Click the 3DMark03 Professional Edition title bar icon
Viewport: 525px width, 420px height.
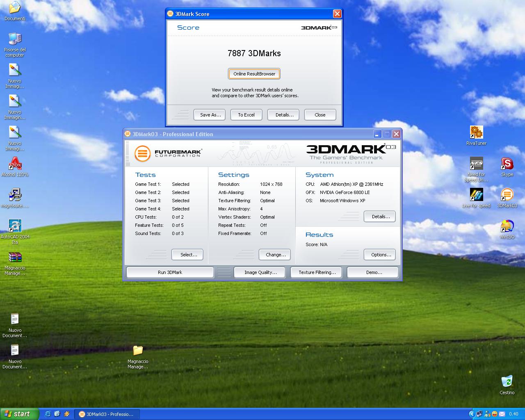[x=128, y=134]
